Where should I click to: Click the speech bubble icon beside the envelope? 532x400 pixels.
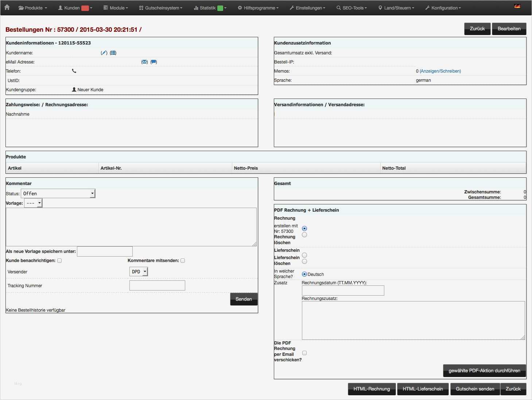[154, 62]
